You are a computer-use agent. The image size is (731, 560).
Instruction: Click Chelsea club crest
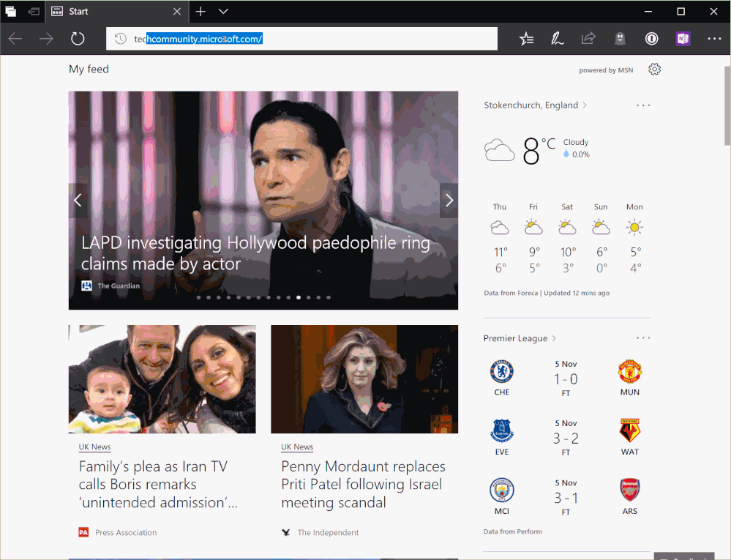pos(502,372)
